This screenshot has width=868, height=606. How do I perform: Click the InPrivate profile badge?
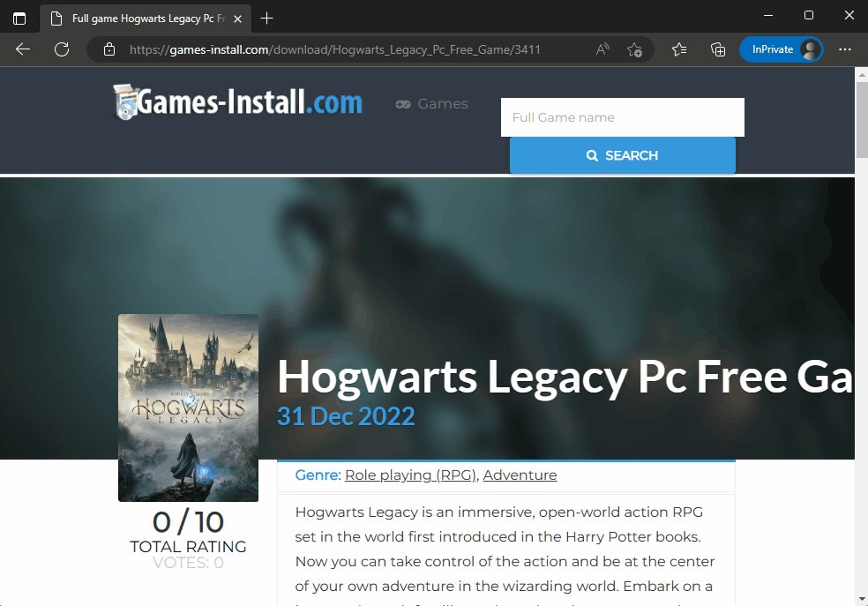[x=781, y=49]
